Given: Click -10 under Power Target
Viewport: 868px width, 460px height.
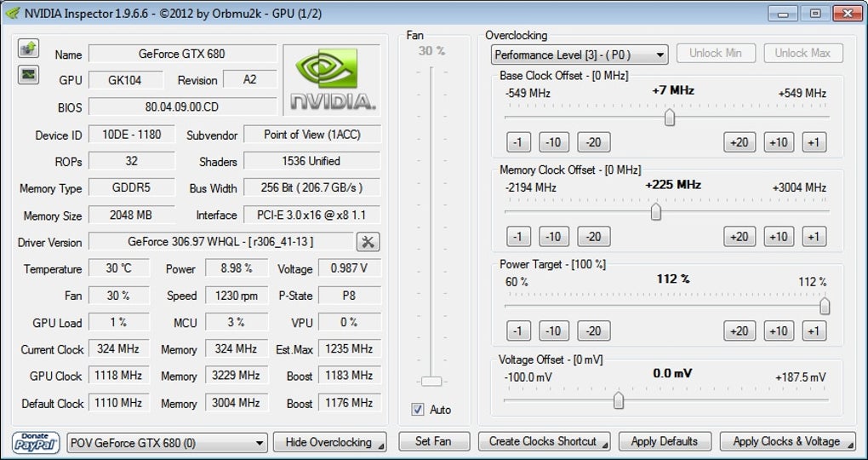Looking at the screenshot, I should [x=554, y=331].
